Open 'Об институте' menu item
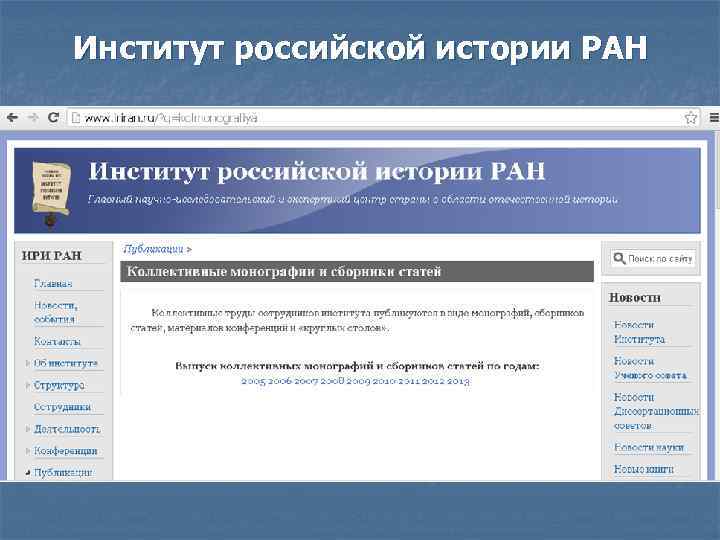This screenshot has width=720, height=540. point(66,363)
